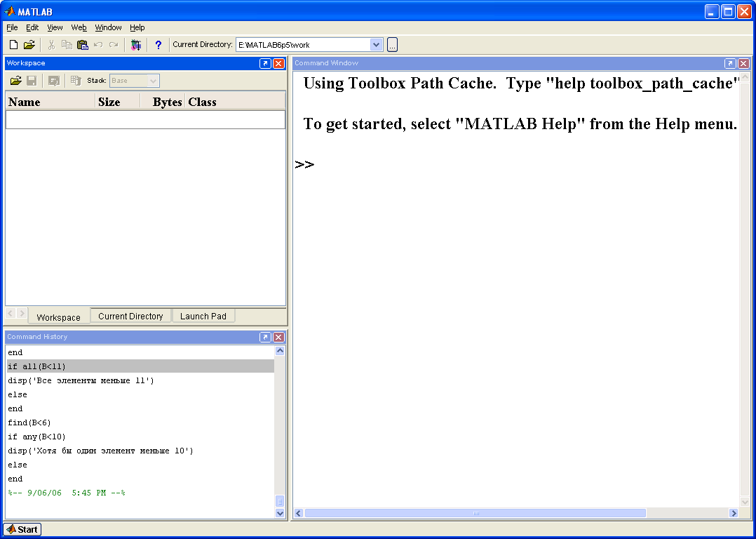The image size is (756, 539).
Task: Click the MATLAB logo in the title bar
Action: [9, 11]
